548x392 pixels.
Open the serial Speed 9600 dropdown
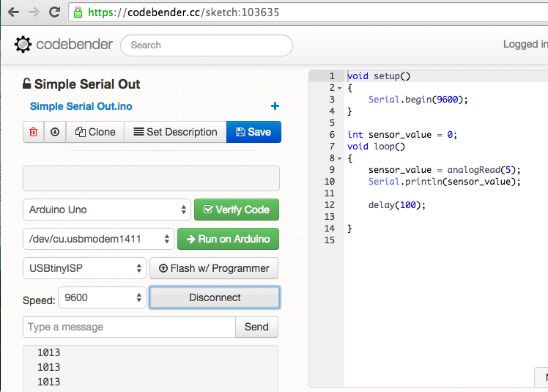(103, 297)
